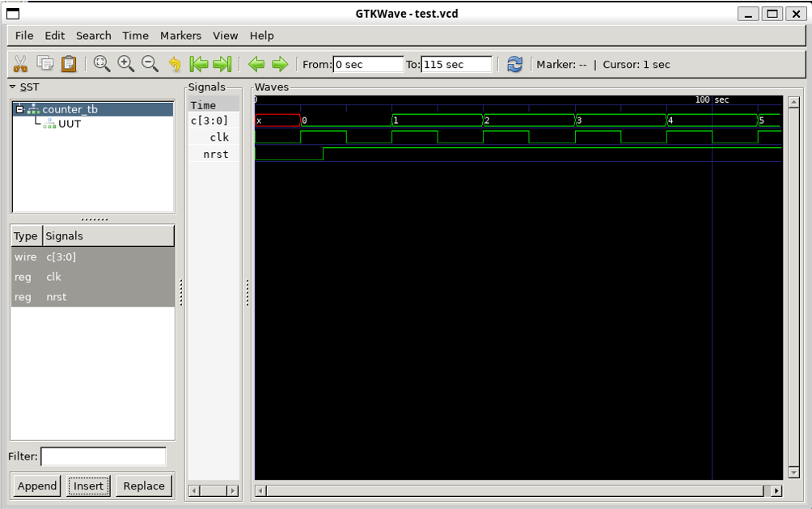812x509 pixels.
Task: Select the UUT module in the tree
Action: click(69, 124)
